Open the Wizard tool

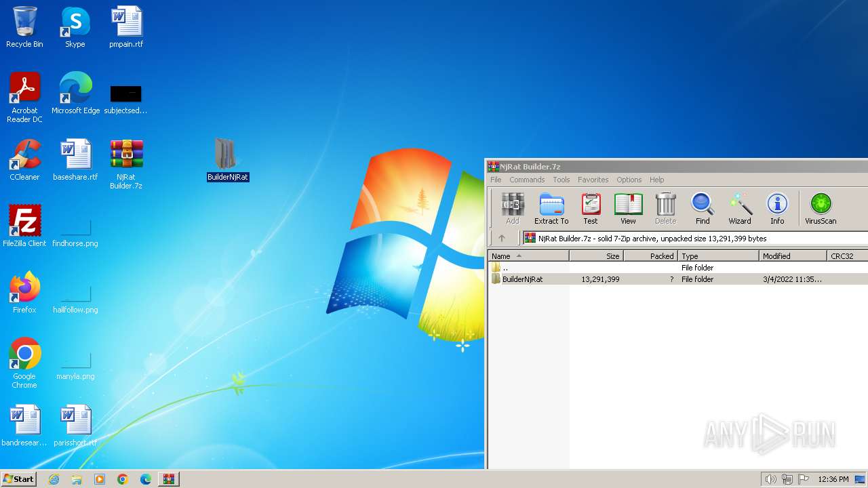pyautogui.click(x=740, y=208)
